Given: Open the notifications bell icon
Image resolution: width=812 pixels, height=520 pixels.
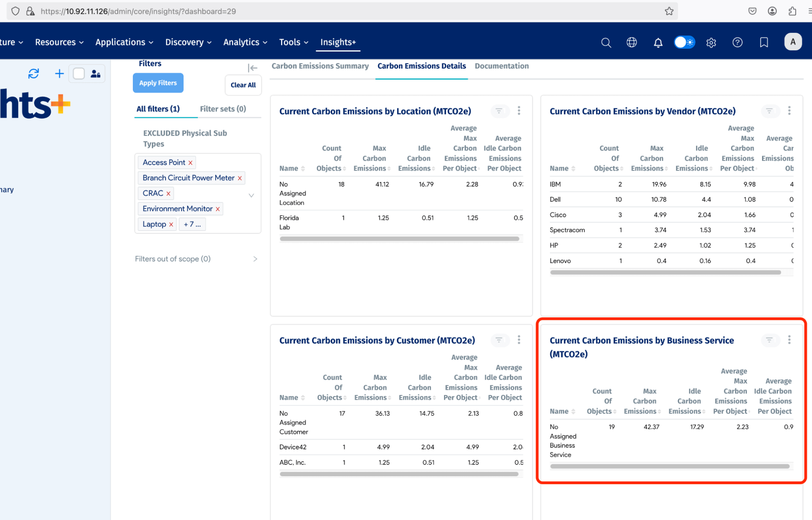Looking at the screenshot, I should 658,42.
